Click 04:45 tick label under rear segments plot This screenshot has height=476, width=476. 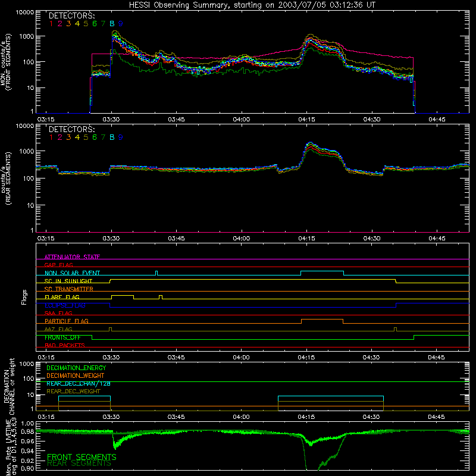[437, 239]
